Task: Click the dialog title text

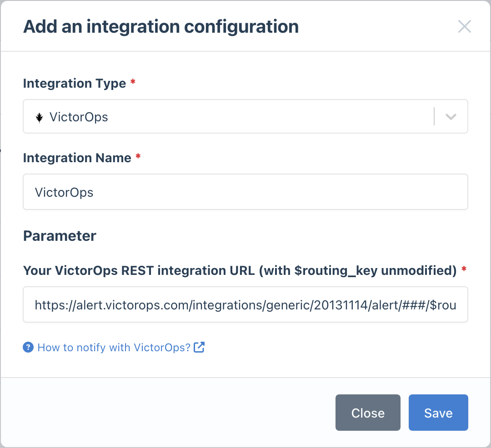Action: point(161,26)
